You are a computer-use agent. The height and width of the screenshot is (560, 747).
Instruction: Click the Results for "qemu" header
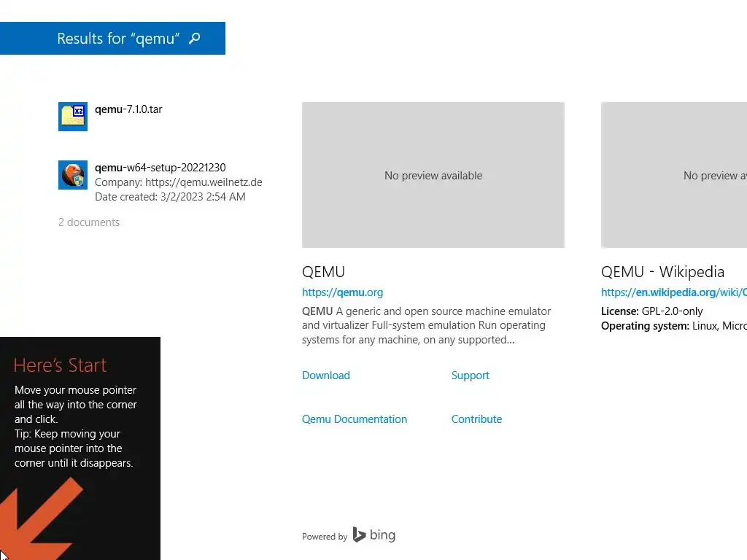pos(112,38)
